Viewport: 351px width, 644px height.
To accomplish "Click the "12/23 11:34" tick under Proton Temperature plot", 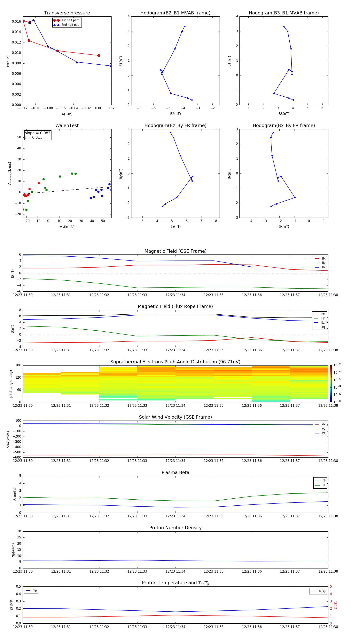I will click(x=175, y=627).
